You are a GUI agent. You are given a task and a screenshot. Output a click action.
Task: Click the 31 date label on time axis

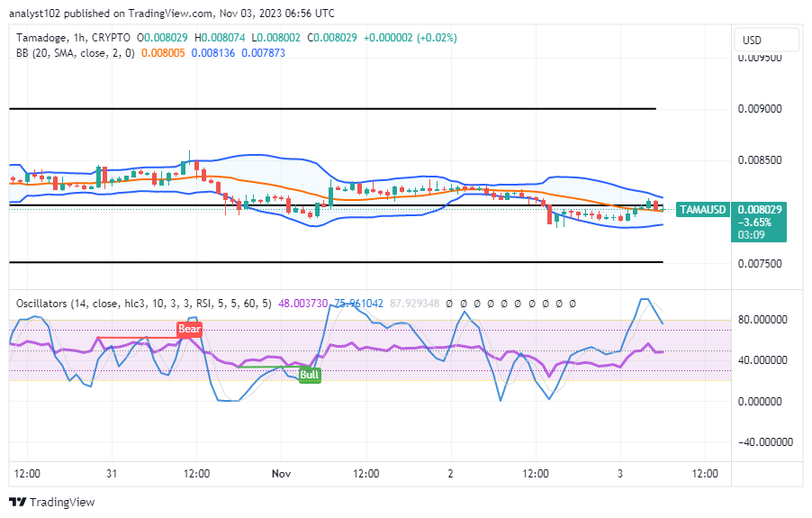click(x=112, y=474)
